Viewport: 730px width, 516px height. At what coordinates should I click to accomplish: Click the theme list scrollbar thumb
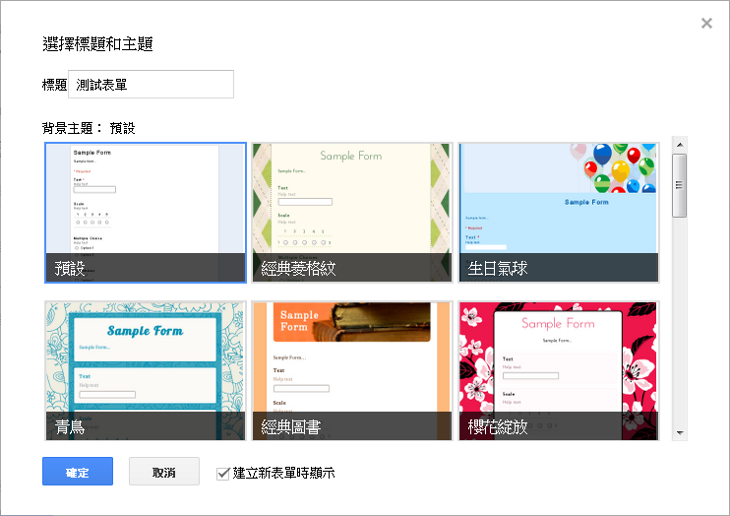click(x=679, y=185)
